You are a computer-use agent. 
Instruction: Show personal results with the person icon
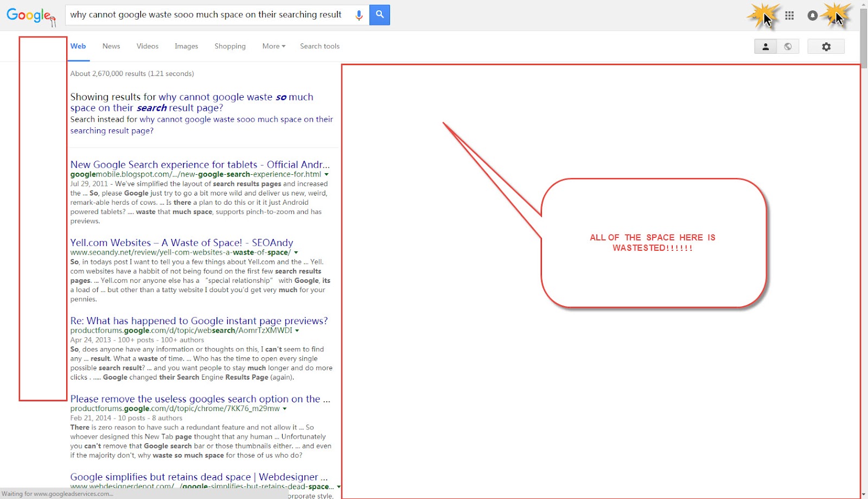[765, 47]
